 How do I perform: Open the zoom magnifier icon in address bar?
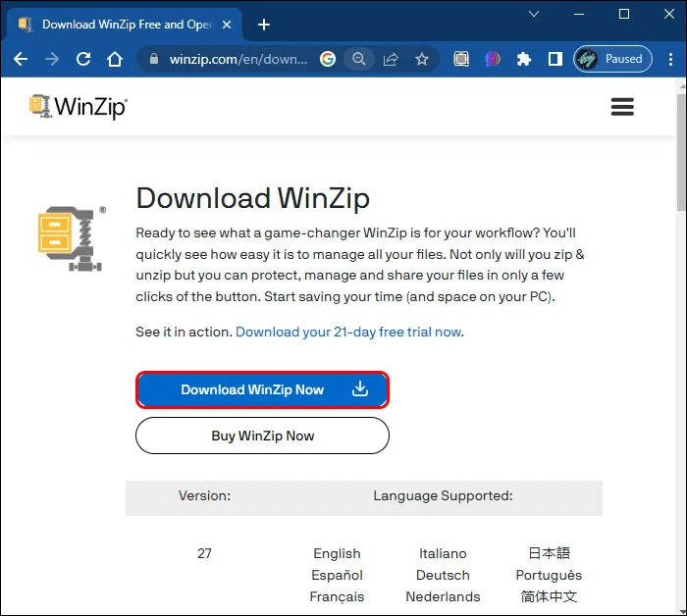(359, 59)
